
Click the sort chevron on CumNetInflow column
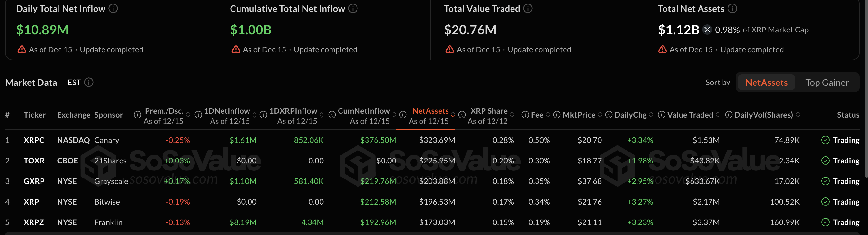click(x=395, y=115)
